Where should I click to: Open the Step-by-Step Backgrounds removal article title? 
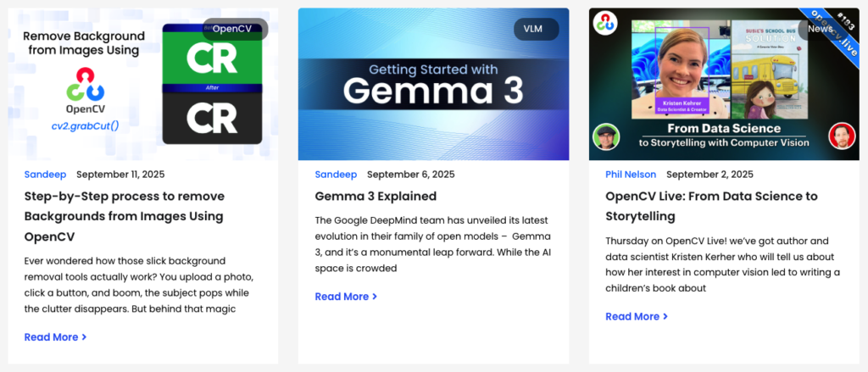tap(124, 216)
